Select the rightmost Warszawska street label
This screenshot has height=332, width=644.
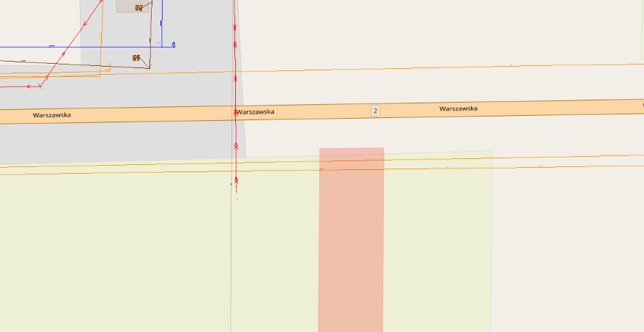[458, 108]
